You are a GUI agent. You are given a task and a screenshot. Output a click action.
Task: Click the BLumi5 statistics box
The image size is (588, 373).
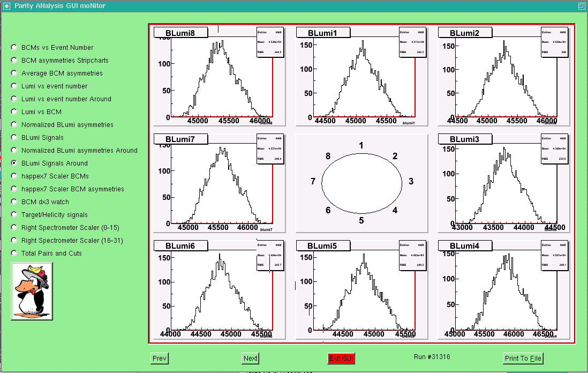[412, 255]
